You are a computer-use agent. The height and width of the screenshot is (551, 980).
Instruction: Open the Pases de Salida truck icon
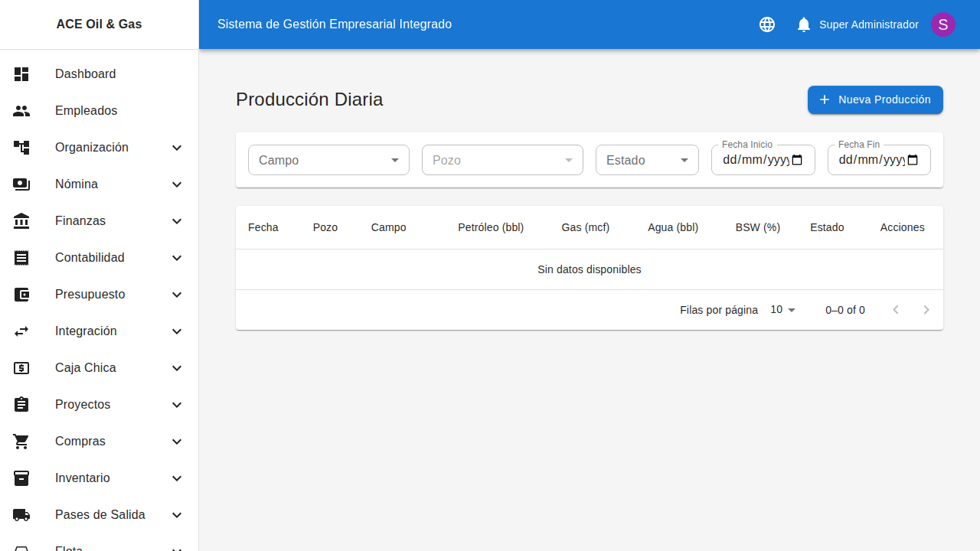[21, 515]
